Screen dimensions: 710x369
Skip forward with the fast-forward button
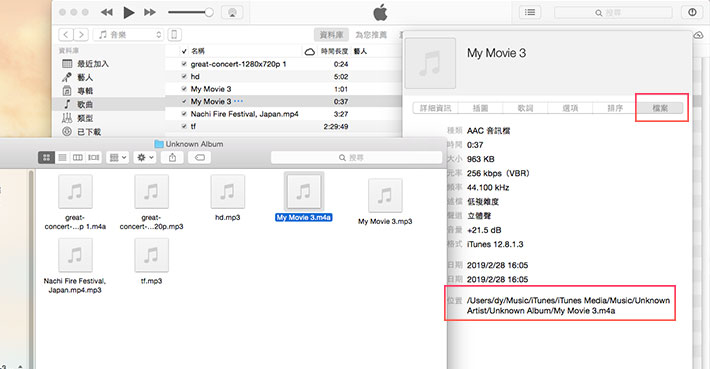[x=150, y=12]
